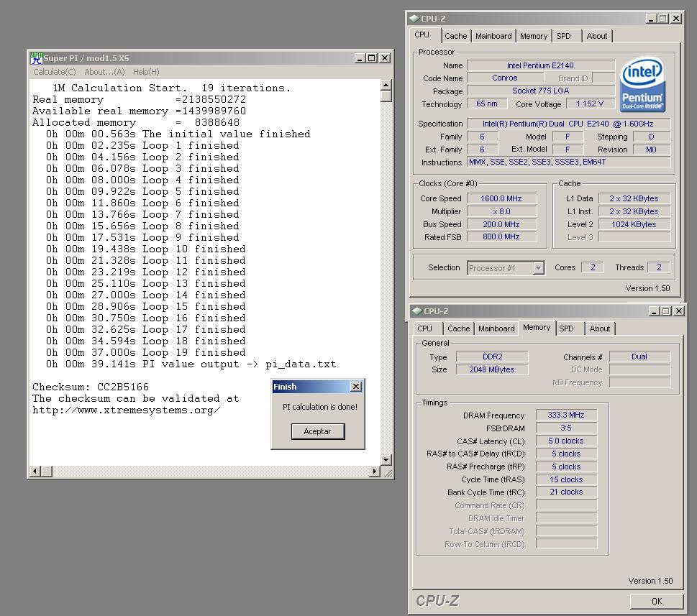
Task: Click the Level 2 cache value '1024 KBytes'
Action: [x=634, y=224]
